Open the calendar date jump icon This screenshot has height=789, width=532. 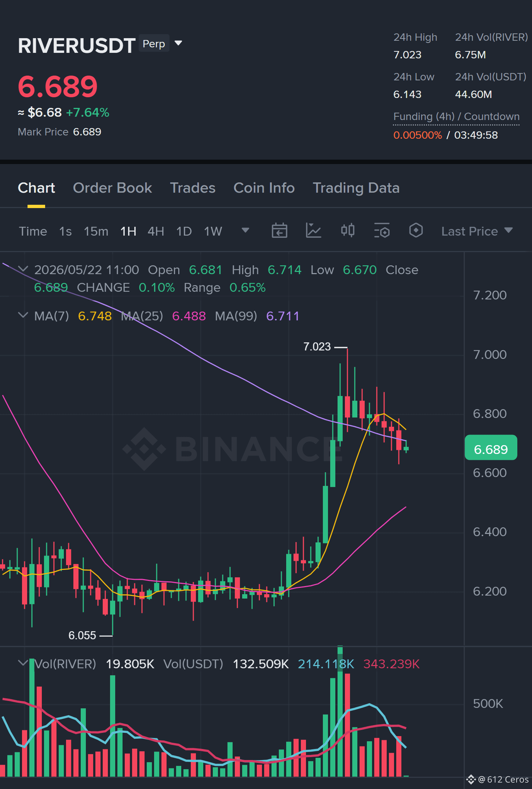(279, 231)
